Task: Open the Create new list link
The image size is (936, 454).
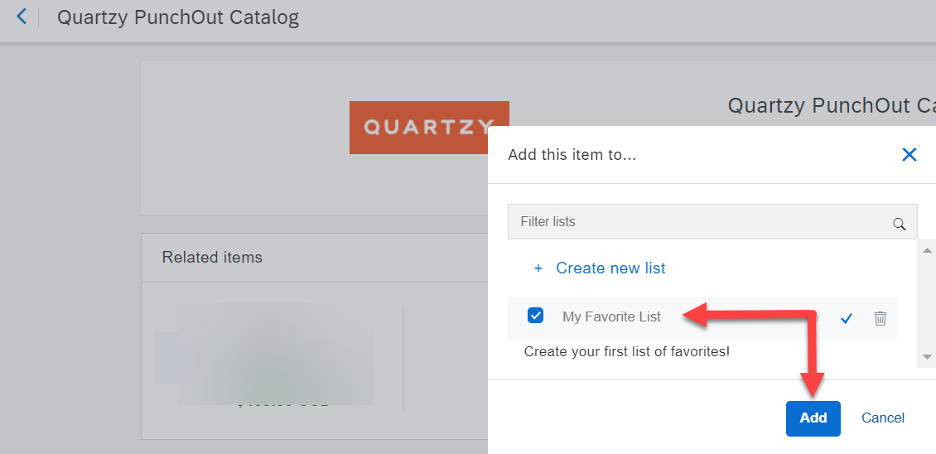Action: tap(610, 268)
